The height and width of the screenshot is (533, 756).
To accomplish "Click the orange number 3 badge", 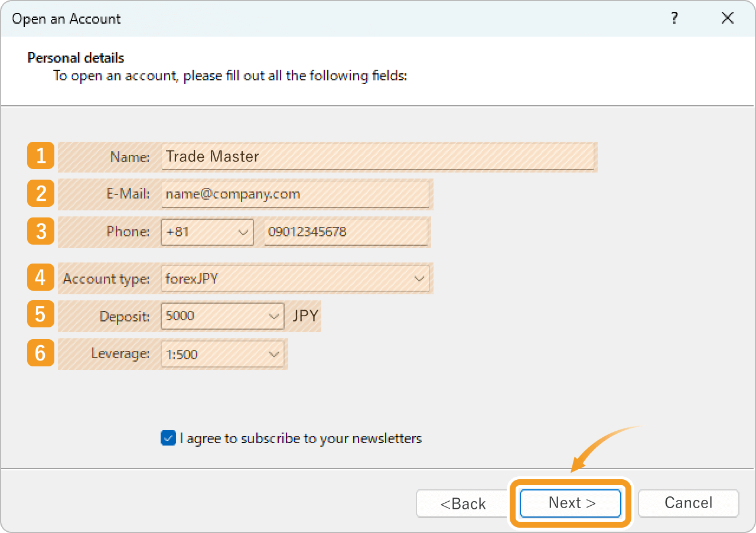I will 41,231.
